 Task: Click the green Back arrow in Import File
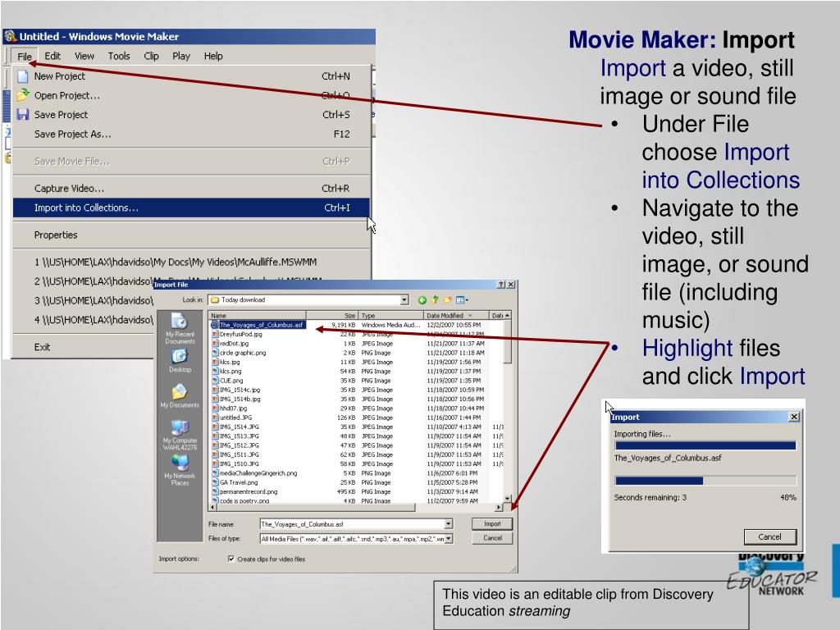point(422,300)
